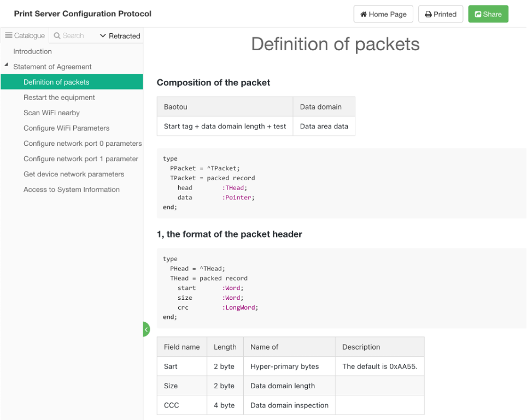Click the magnifier icon in search box

pyautogui.click(x=57, y=36)
